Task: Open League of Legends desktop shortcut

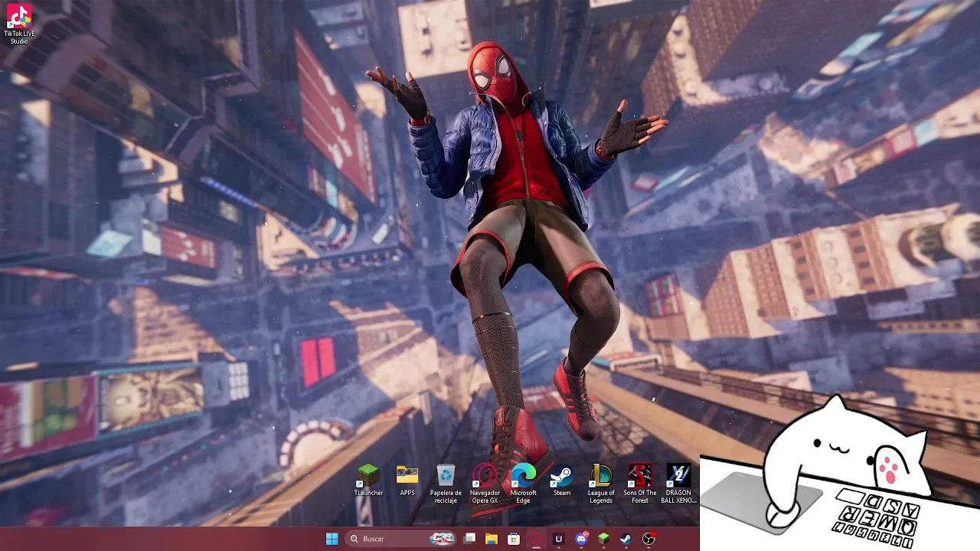Action: (601, 484)
